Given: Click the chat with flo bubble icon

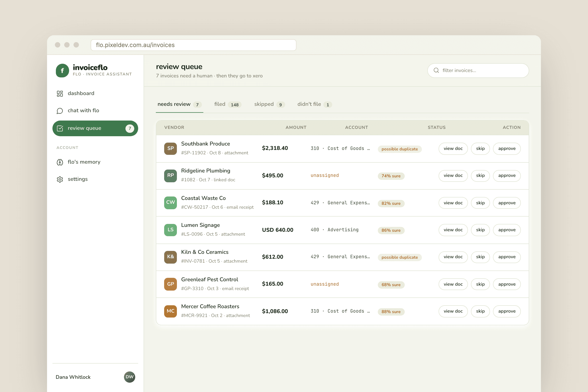Looking at the screenshot, I should tap(60, 111).
